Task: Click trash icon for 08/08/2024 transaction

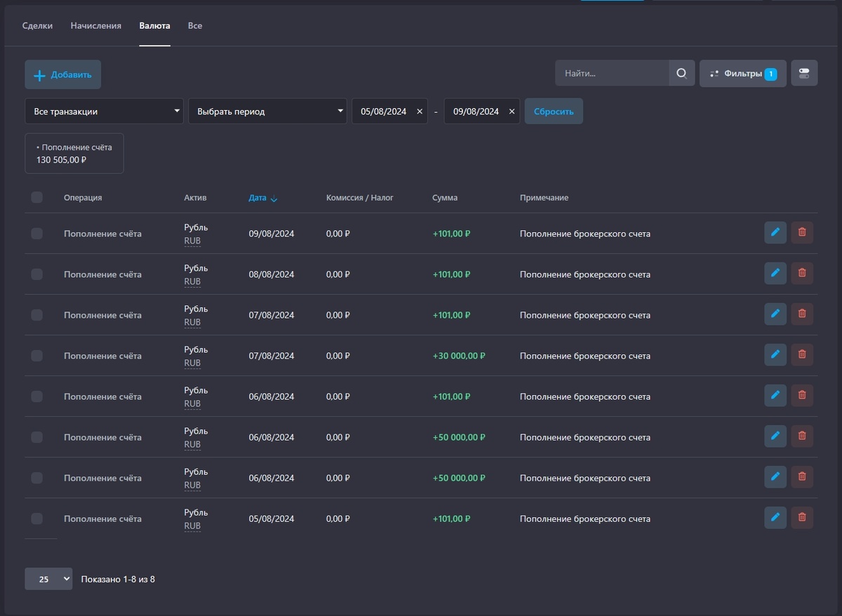Action: click(802, 273)
